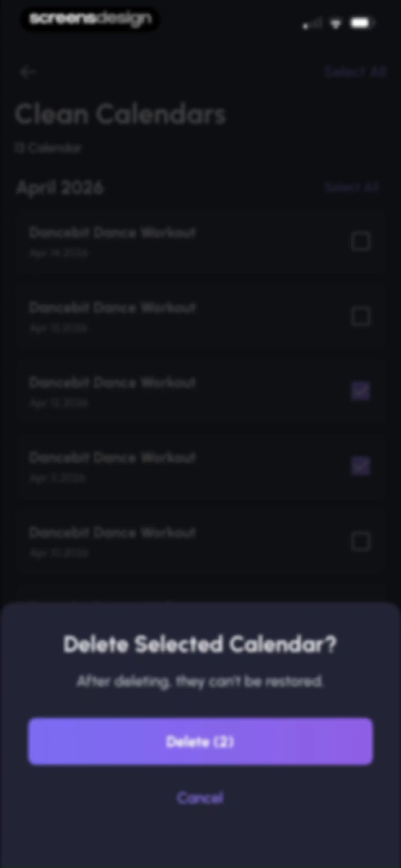Uncheck the third Dancebit Dance Workout checkbox

coord(361,391)
